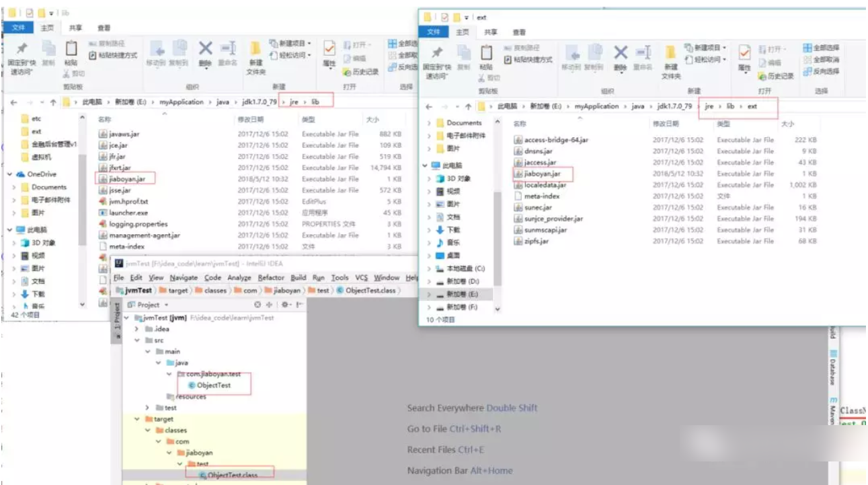Open Properties icon in lib window ribbon
The height and width of the screenshot is (485, 868).
click(329, 49)
